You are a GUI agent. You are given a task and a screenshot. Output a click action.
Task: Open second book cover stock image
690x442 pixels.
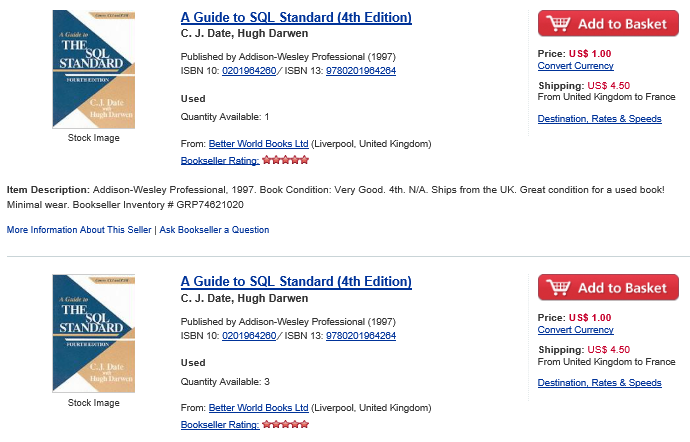94,334
